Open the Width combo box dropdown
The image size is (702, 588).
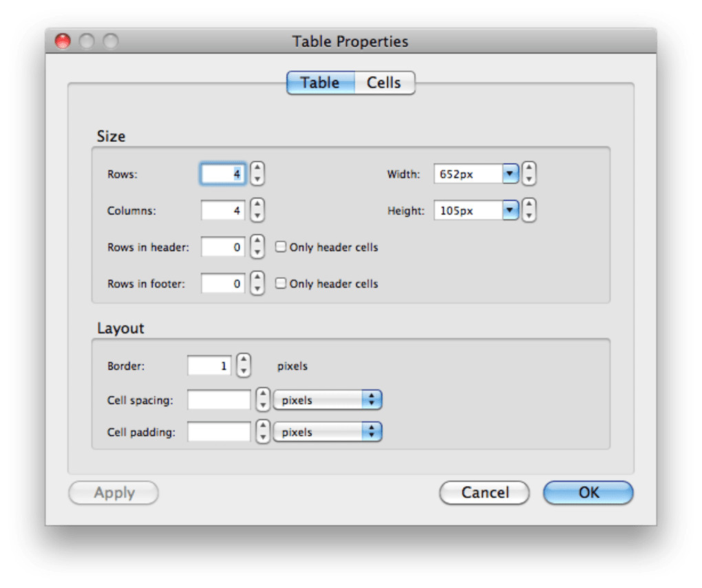pos(510,174)
